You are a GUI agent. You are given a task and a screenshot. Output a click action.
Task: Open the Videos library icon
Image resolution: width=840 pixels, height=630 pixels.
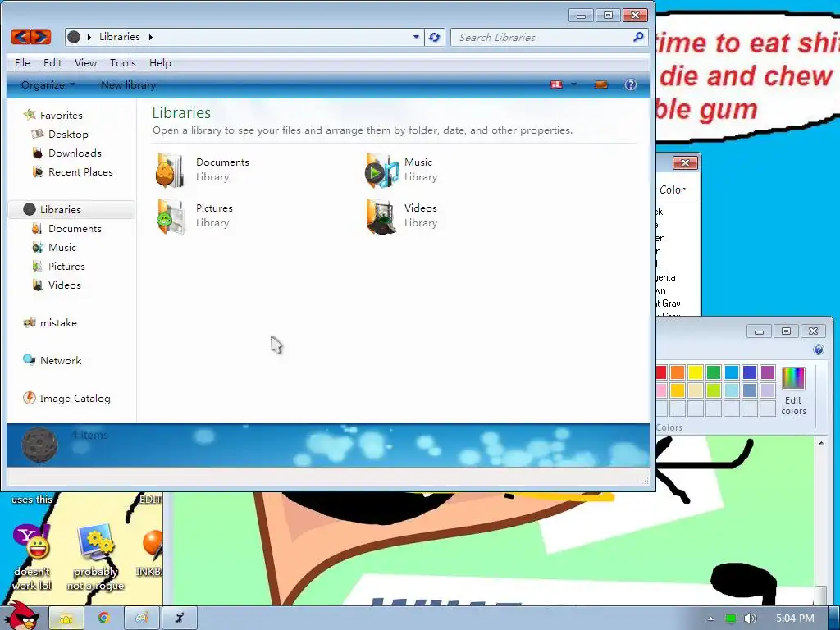click(x=381, y=216)
